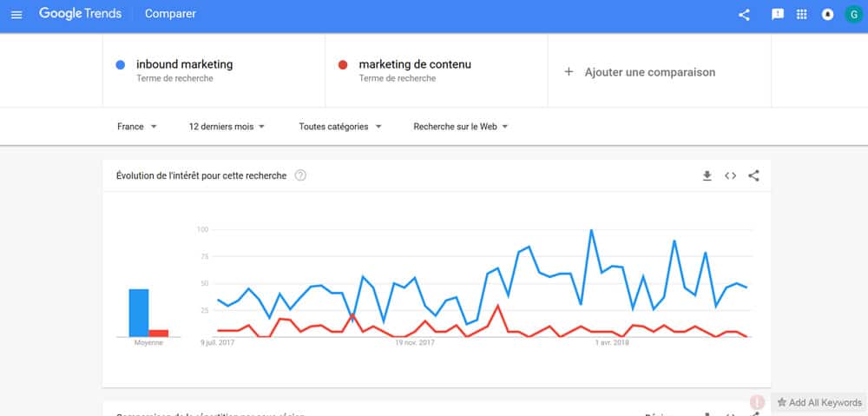868x416 pixels.
Task: Open help icon next to Évolution title
Action: [300, 175]
